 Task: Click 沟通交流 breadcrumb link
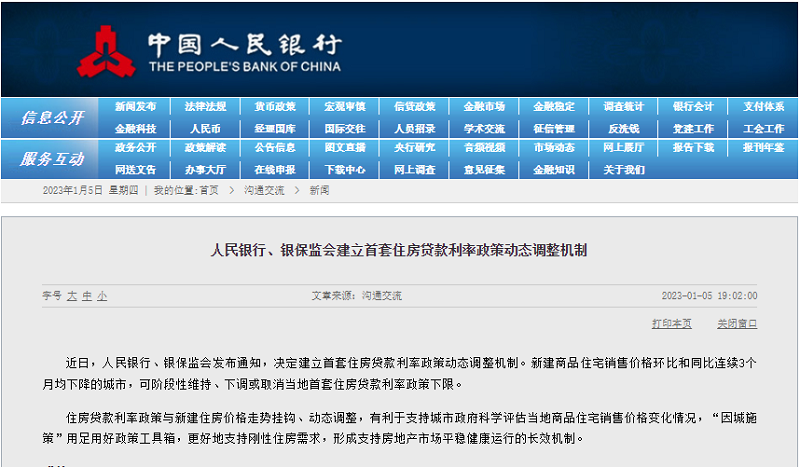[x=263, y=190]
